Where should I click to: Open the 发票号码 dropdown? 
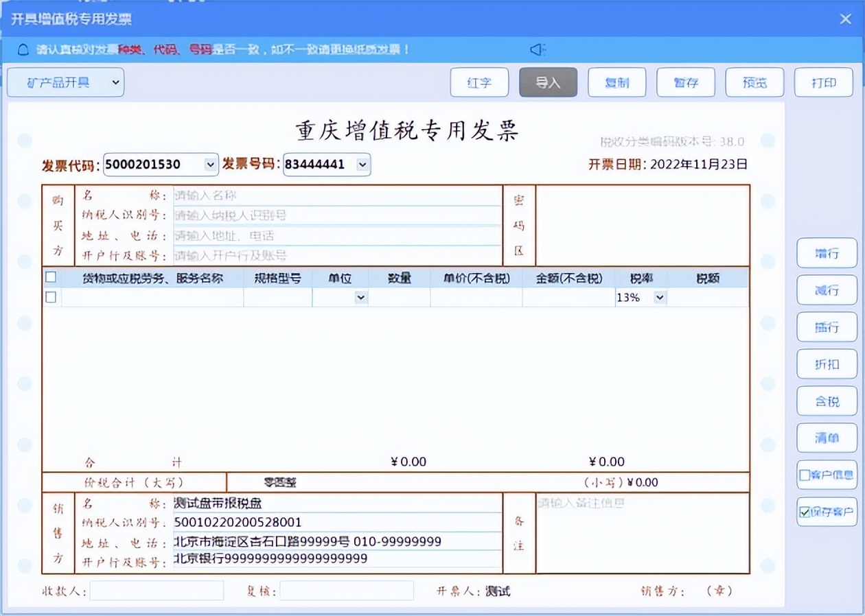pos(361,164)
